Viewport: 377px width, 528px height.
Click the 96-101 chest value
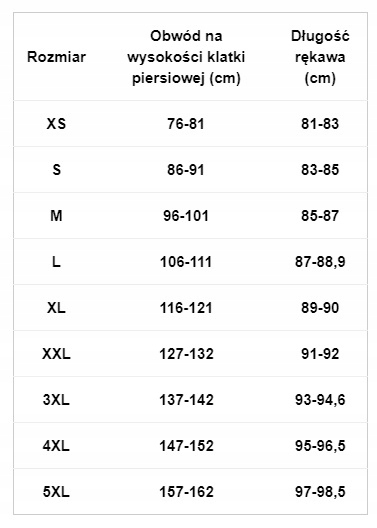(x=186, y=216)
